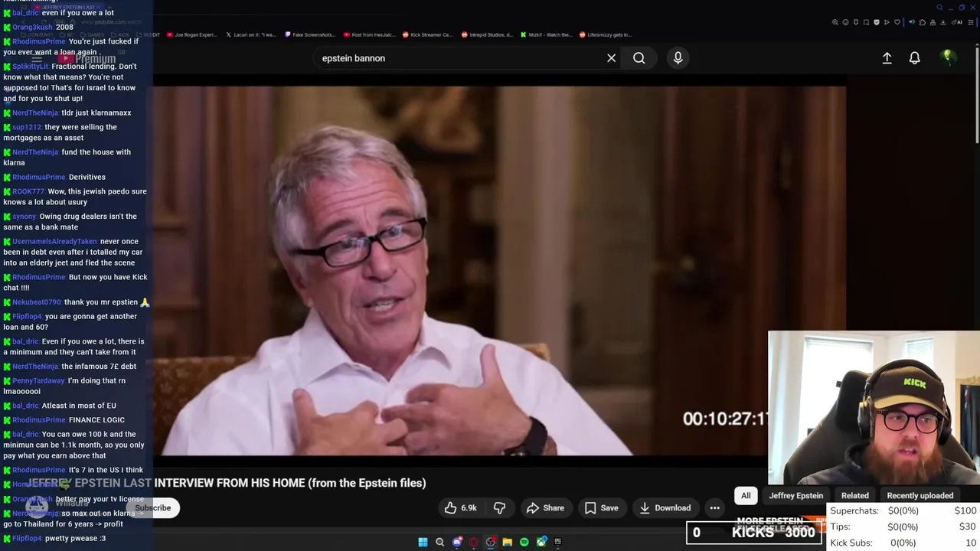Click into the search field containing epstein bannon
The height and width of the screenshot is (551, 980).
(x=459, y=58)
